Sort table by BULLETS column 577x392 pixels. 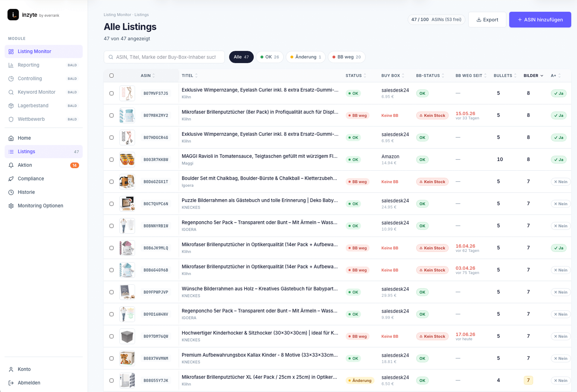(505, 76)
